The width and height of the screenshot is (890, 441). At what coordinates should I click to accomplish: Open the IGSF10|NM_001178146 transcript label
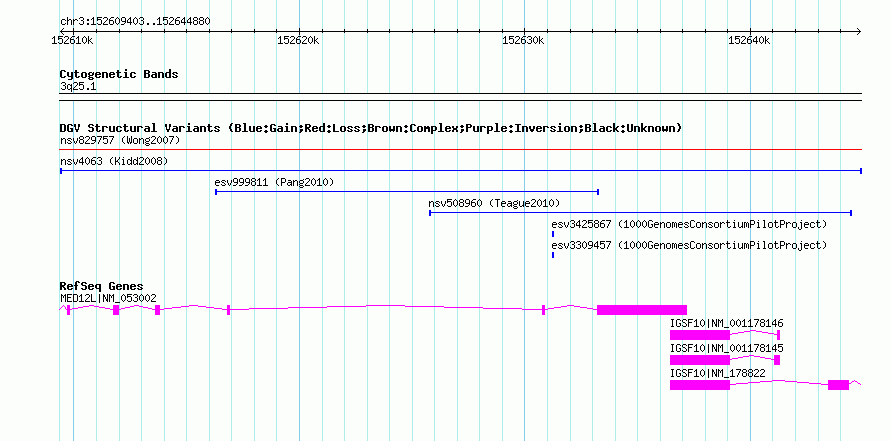click(727, 324)
